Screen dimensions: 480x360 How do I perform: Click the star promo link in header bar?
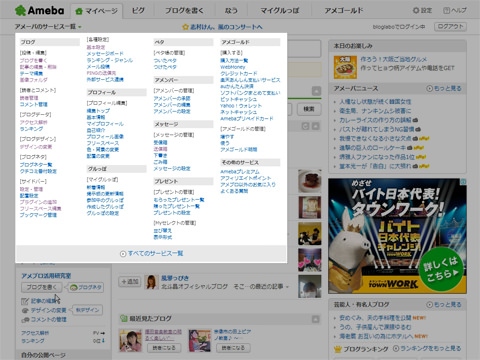[223, 27]
